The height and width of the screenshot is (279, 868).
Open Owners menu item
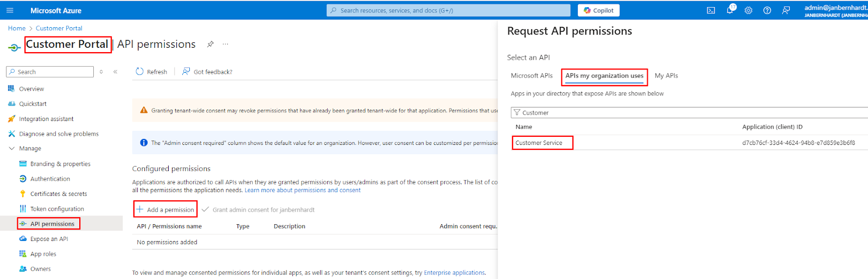40,269
